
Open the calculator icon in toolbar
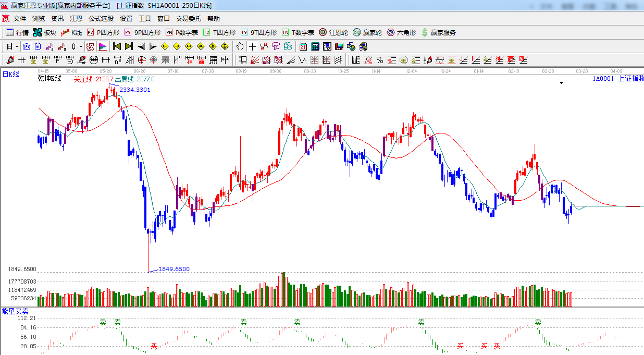(315, 46)
